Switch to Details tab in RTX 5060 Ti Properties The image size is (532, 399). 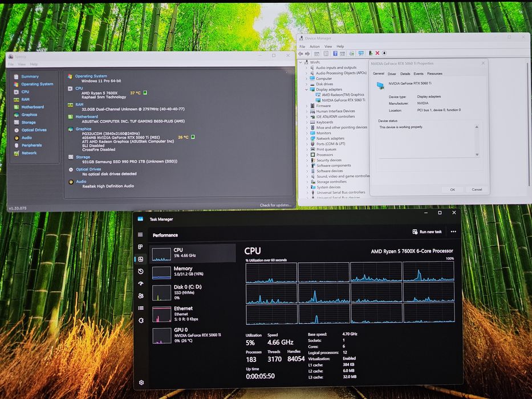[x=405, y=74]
